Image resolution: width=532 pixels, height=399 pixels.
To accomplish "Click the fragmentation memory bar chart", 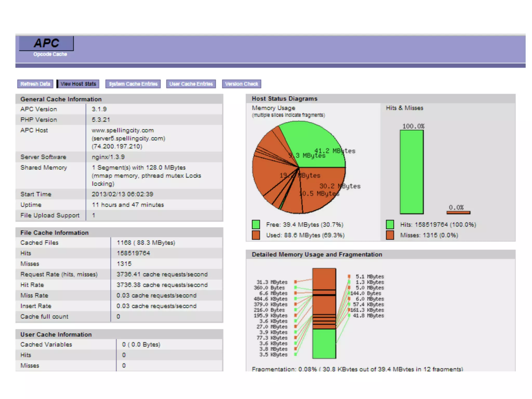I will point(324,313).
